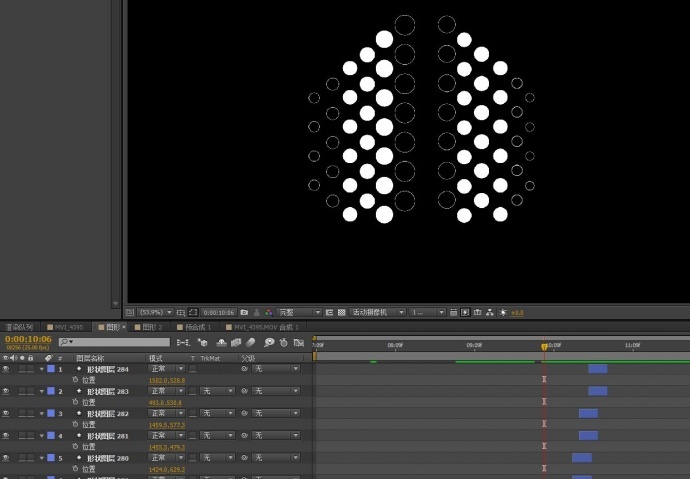Click the blue label color of layer 282
The height and width of the screenshot is (479, 690).
point(51,413)
